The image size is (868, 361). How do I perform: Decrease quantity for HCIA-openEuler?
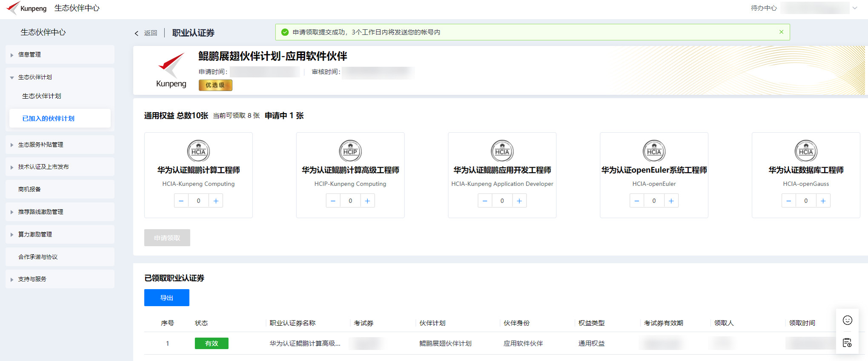[637, 201]
